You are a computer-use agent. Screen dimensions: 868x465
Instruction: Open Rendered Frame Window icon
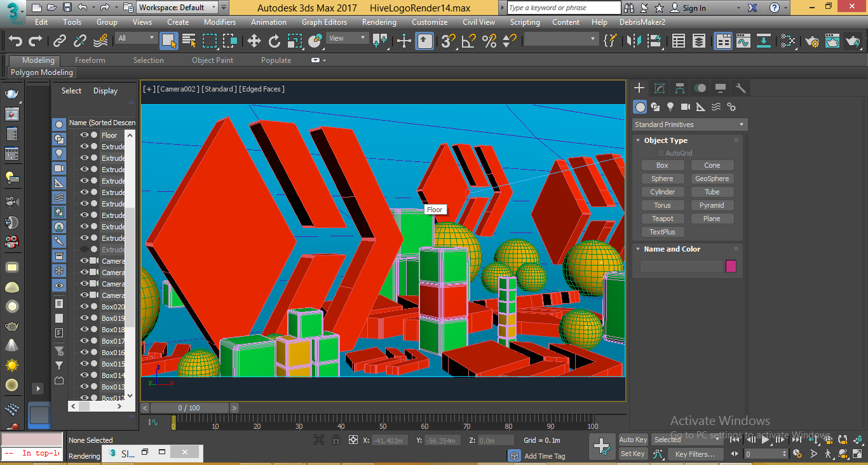pyautogui.click(x=832, y=41)
